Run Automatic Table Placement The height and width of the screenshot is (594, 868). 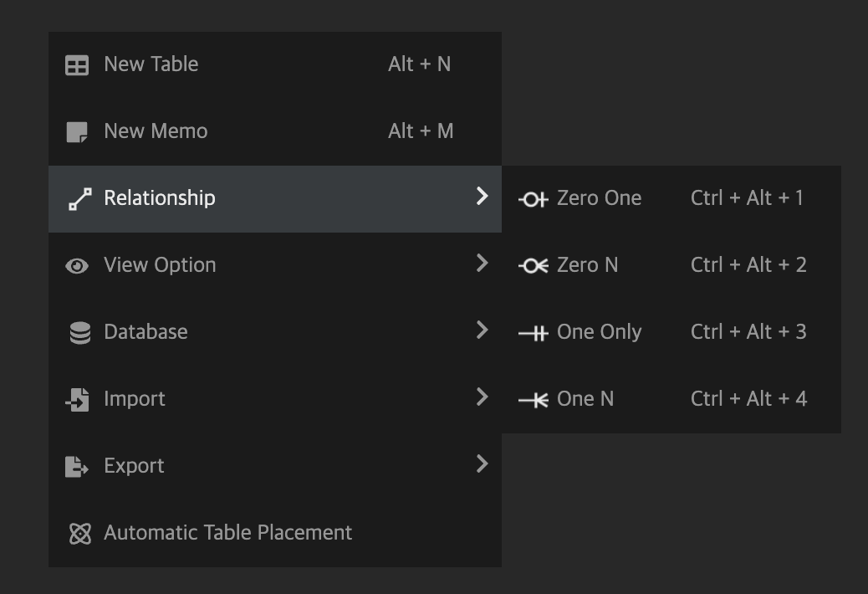(x=227, y=533)
